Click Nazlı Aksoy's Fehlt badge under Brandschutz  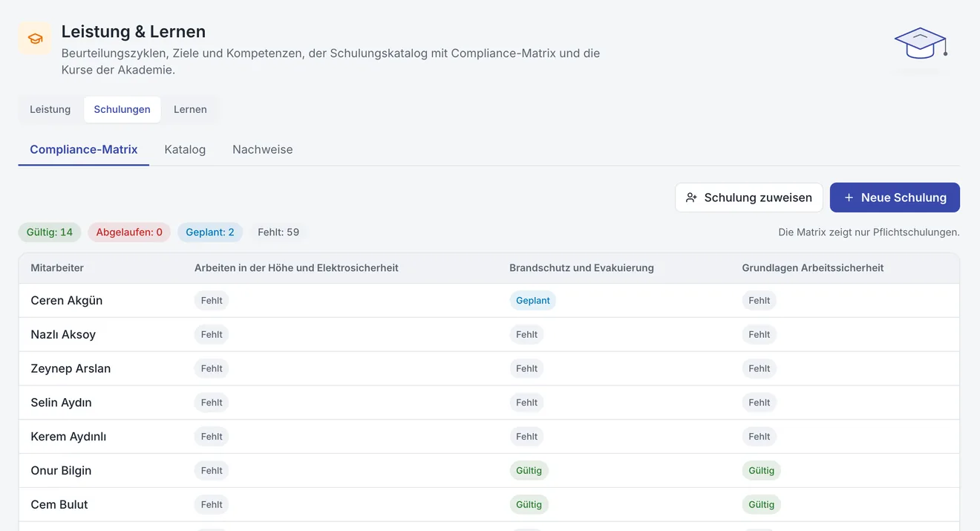coord(526,335)
